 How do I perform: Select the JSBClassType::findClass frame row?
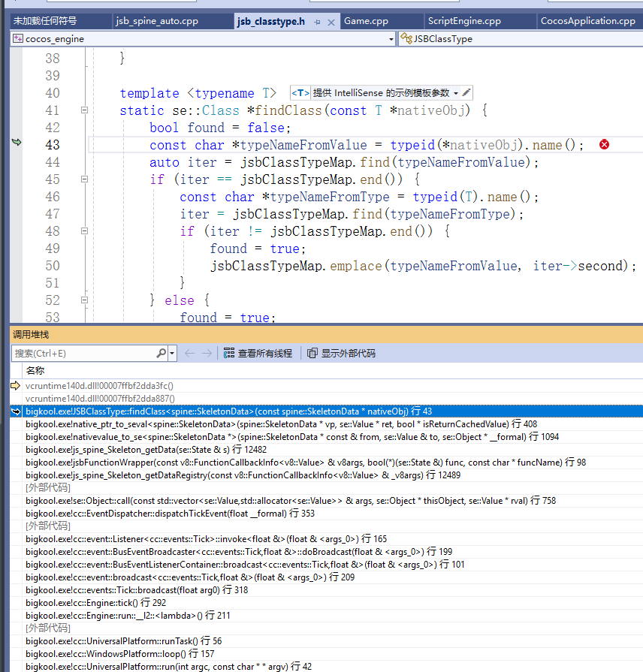point(333,411)
